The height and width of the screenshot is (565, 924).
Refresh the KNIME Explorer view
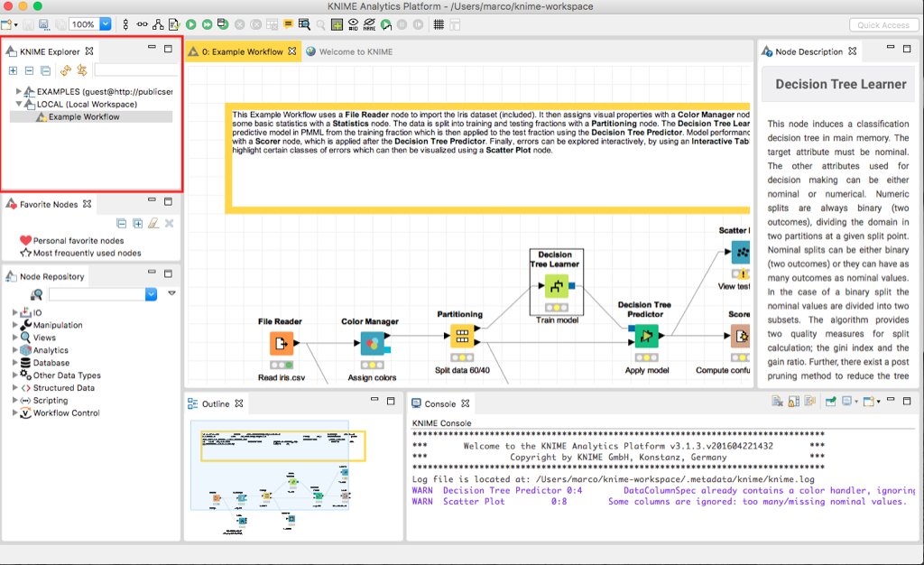pyautogui.click(x=65, y=69)
